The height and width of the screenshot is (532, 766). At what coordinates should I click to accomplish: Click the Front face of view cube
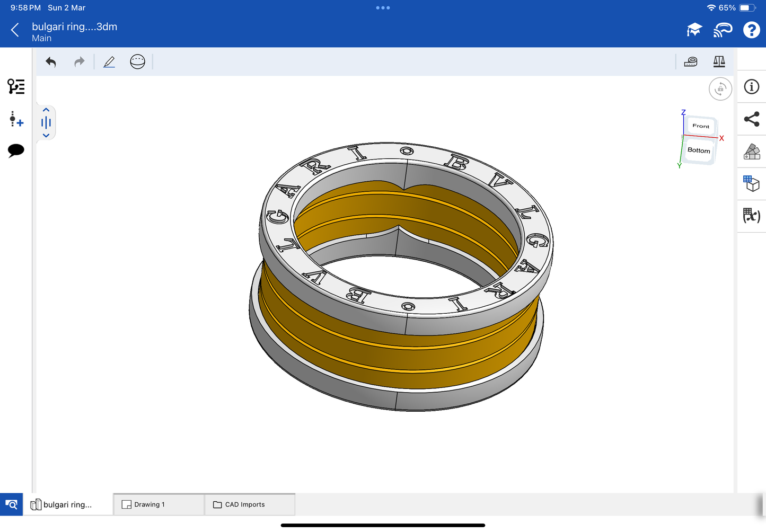click(x=700, y=126)
